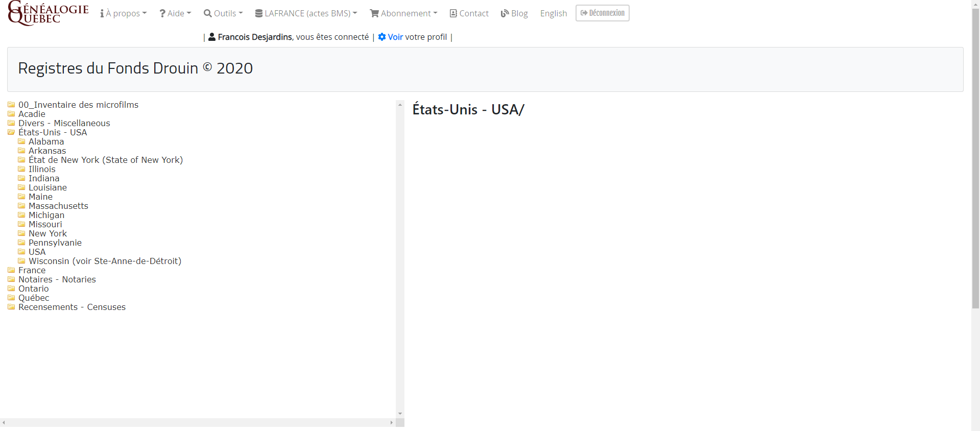Open Wisconsin (voir Ste-Anne-de-Détroit) label

tap(105, 261)
